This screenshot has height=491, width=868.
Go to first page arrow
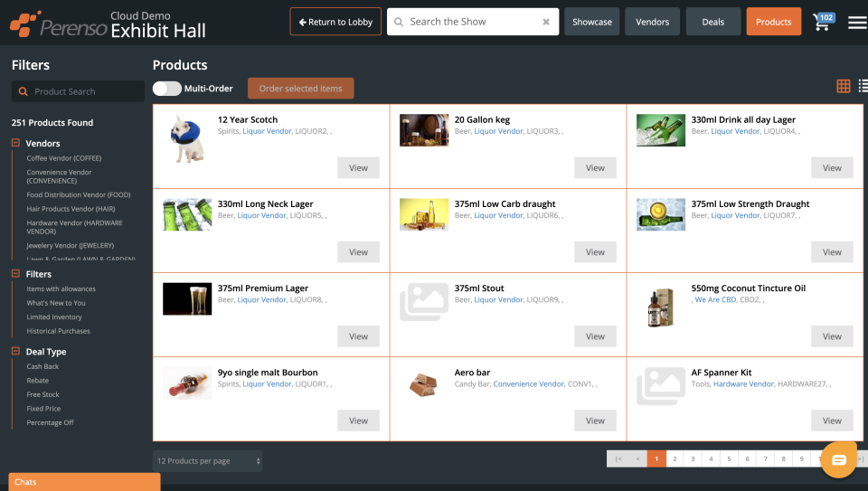point(618,458)
